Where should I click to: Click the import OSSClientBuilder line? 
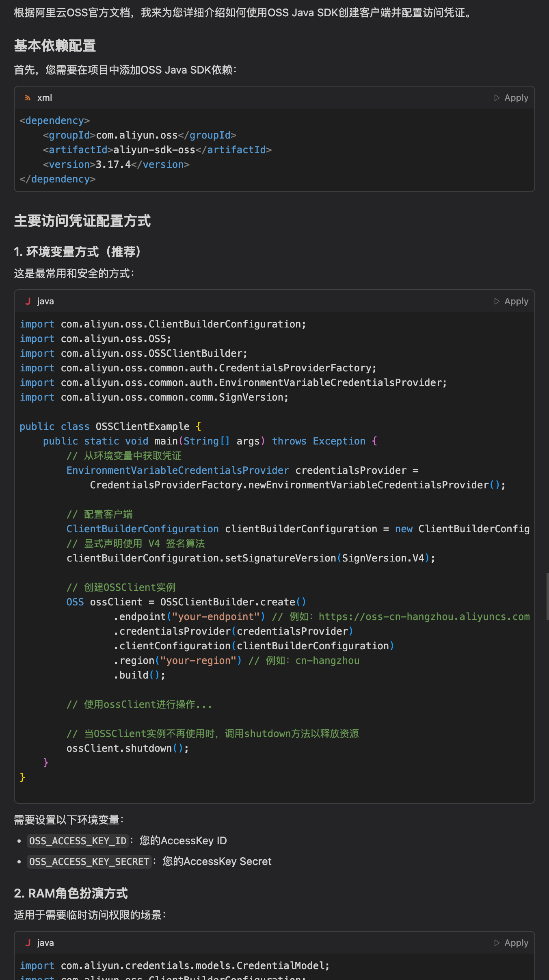coord(134,353)
